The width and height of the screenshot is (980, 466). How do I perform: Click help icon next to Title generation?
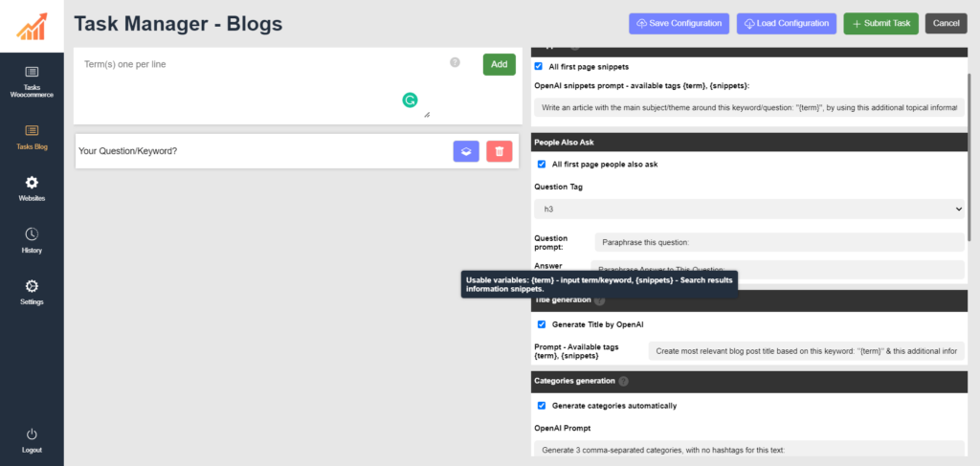pyautogui.click(x=599, y=300)
